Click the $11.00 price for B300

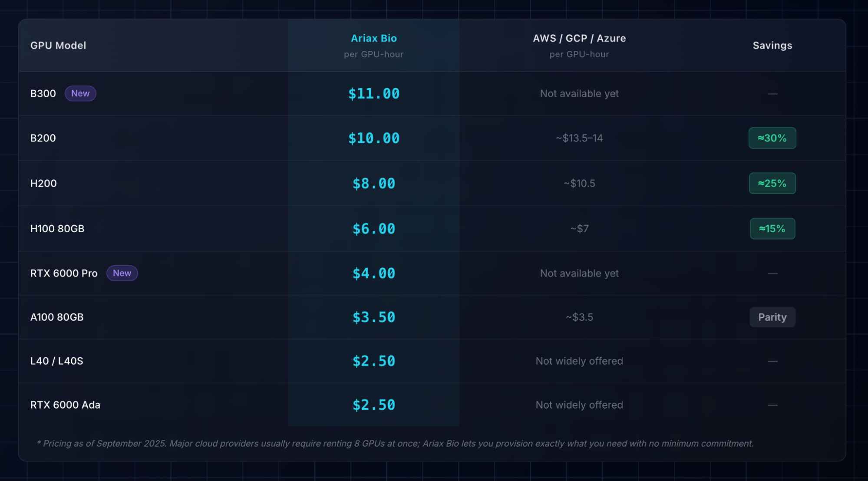(x=373, y=93)
